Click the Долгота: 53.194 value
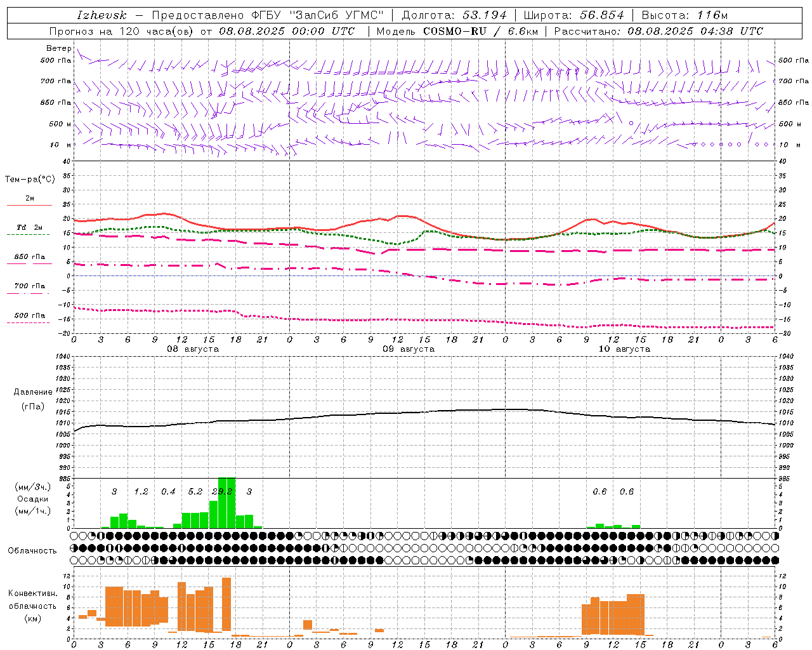812x650 pixels. (454, 15)
